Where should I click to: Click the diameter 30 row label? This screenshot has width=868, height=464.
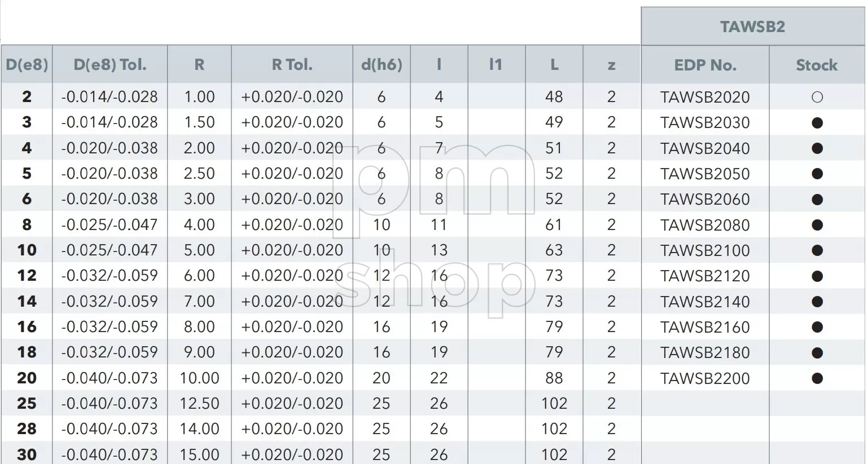pos(27,454)
